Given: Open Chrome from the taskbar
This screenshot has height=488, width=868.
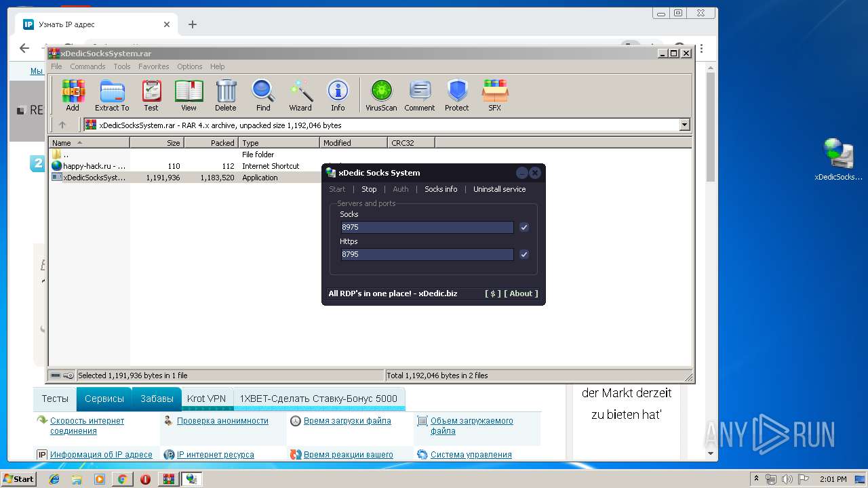Looking at the screenshot, I should coord(122,479).
